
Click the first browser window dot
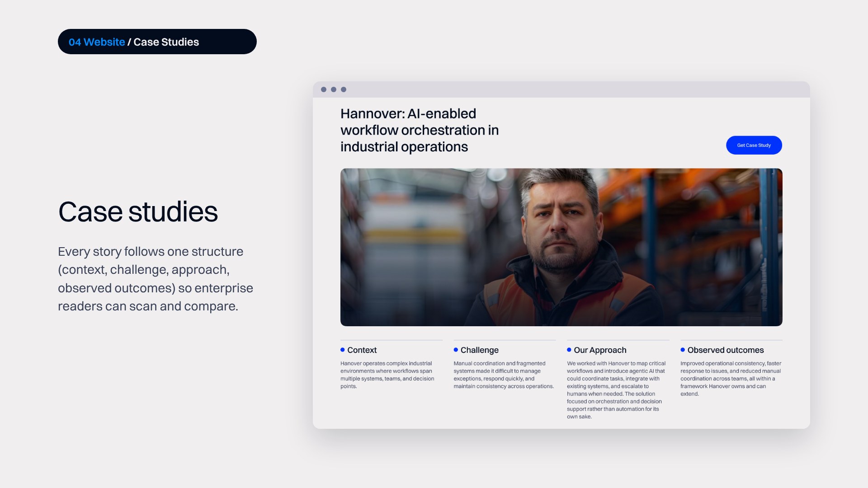click(324, 89)
